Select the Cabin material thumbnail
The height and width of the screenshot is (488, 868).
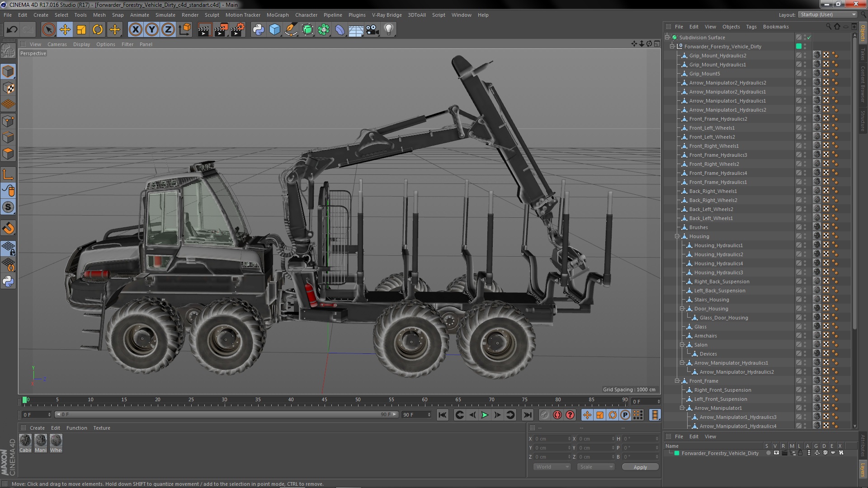pos(25,443)
